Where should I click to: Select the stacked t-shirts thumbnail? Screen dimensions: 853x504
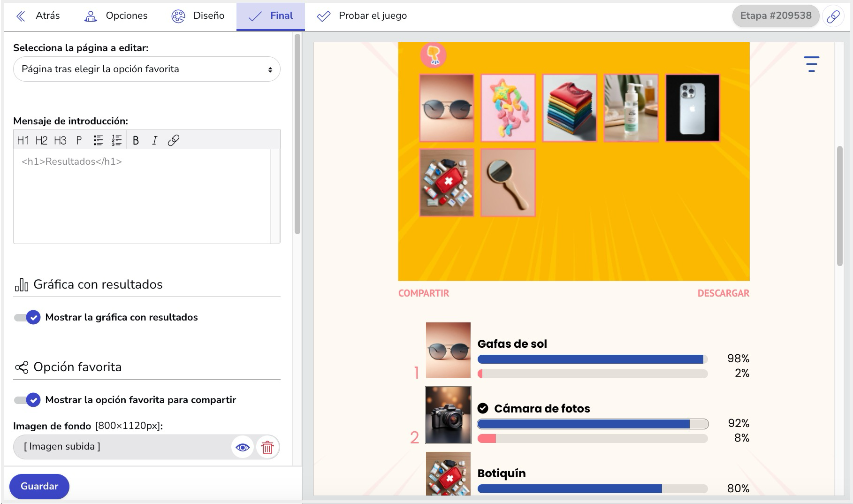pos(570,108)
